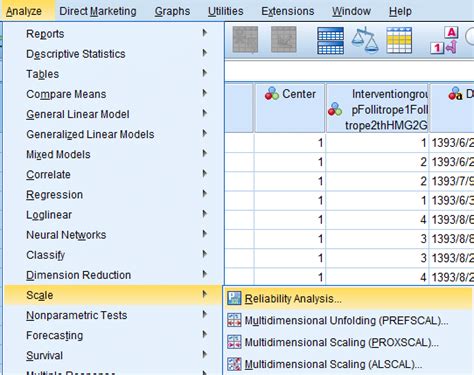Expand the Correlate submenu

[x=113, y=174]
